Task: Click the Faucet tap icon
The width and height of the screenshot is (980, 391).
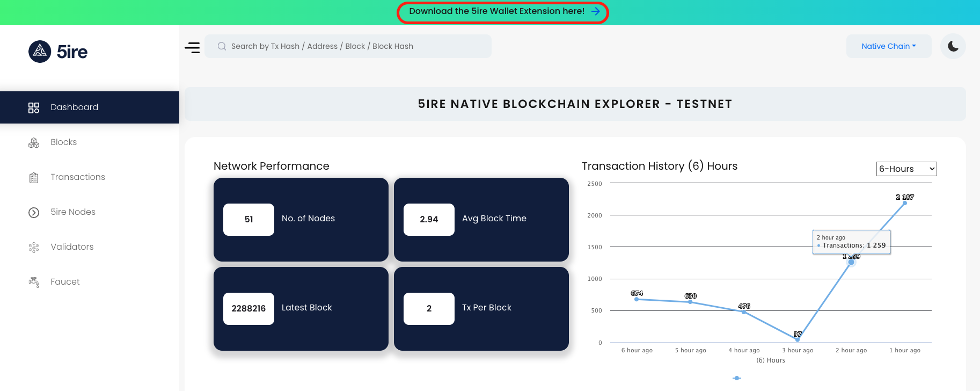Action: coord(34,283)
